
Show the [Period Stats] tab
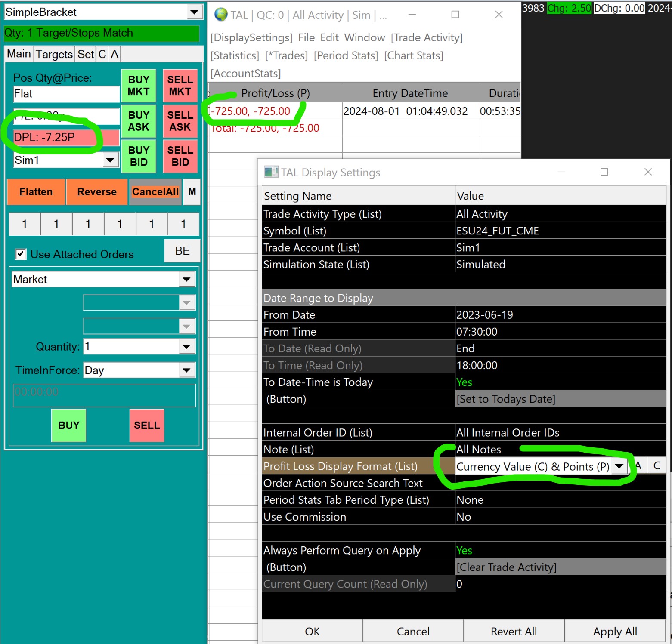pyautogui.click(x=346, y=56)
